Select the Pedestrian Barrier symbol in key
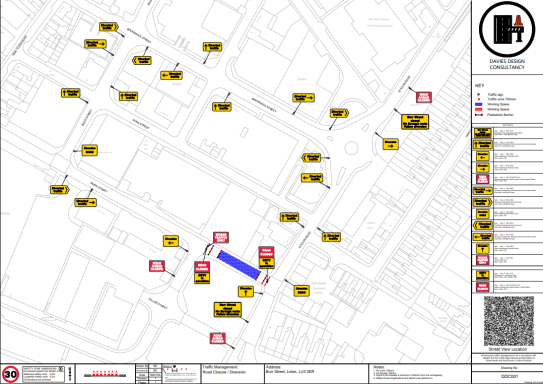This screenshot has width=543, height=384. pos(479,115)
